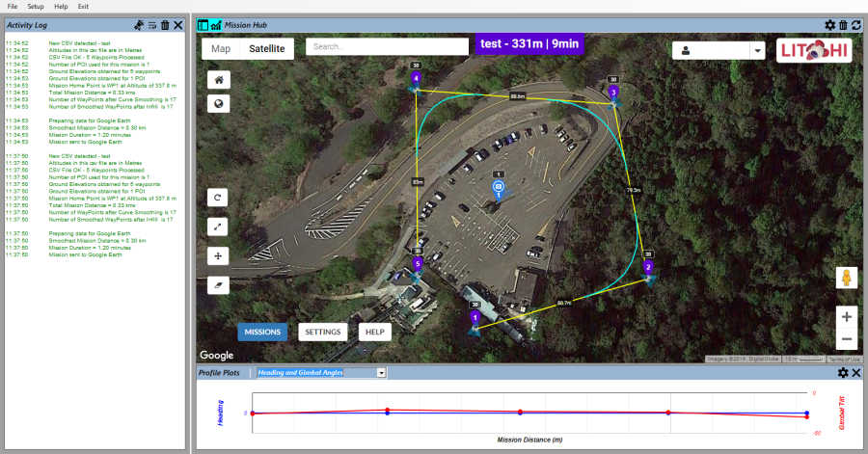Open the Setup menu

tap(36, 6)
